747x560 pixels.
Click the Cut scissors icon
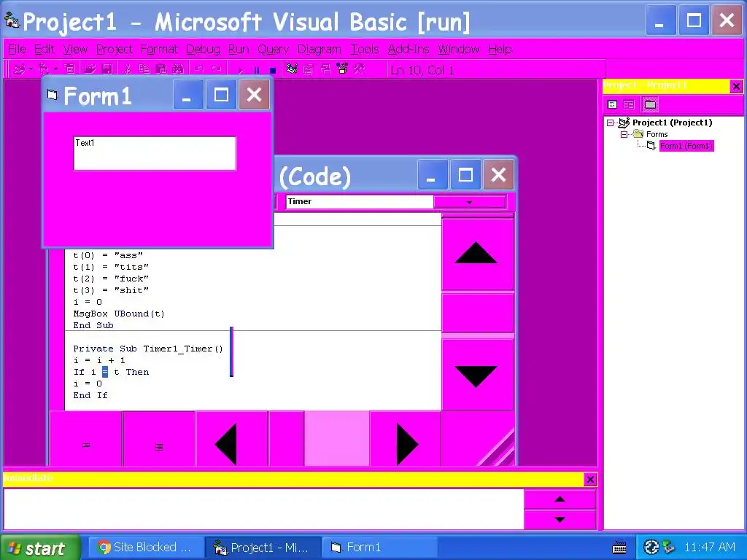127,69
